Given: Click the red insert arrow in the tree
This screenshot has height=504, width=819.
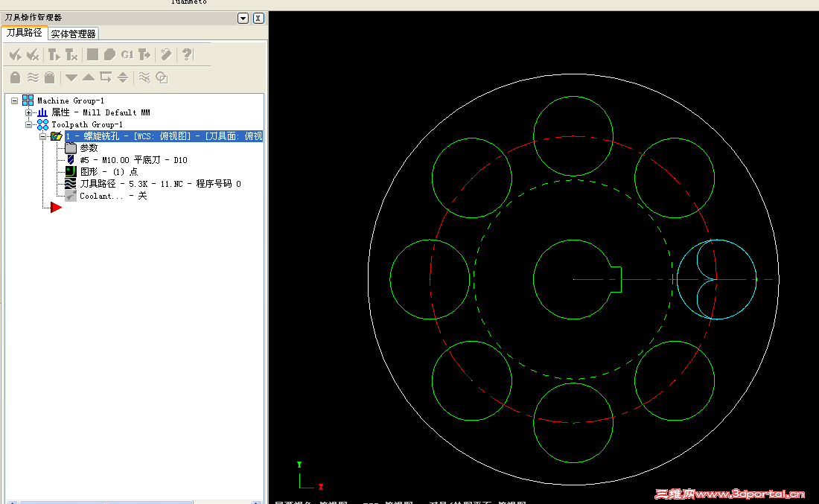Looking at the screenshot, I should (56, 208).
